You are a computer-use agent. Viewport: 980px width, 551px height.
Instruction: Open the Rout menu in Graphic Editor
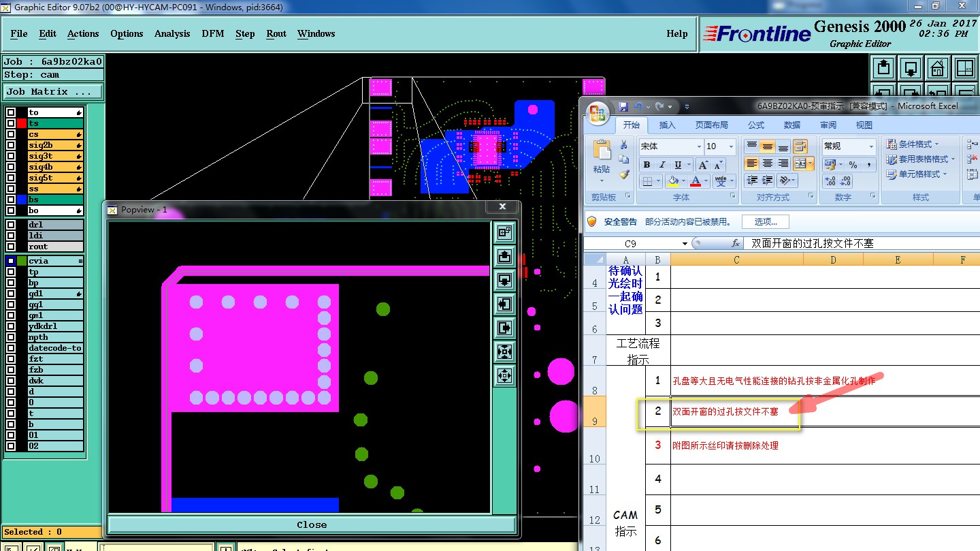click(x=276, y=33)
